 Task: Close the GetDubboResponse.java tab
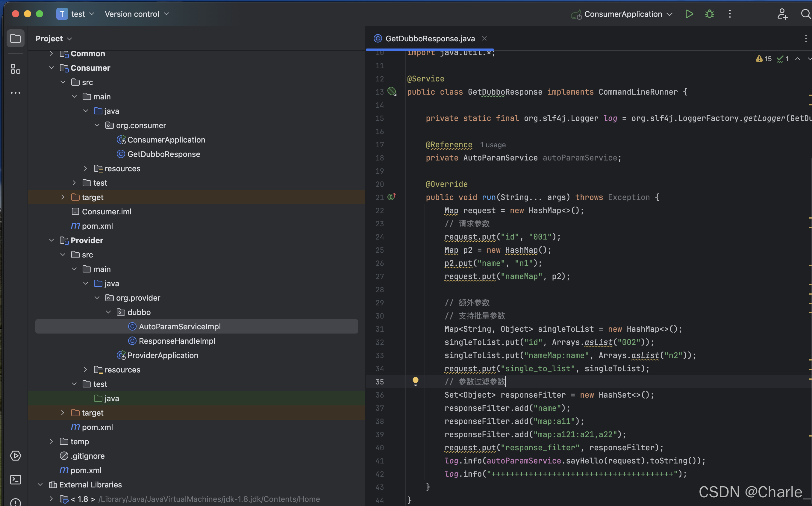coord(484,39)
